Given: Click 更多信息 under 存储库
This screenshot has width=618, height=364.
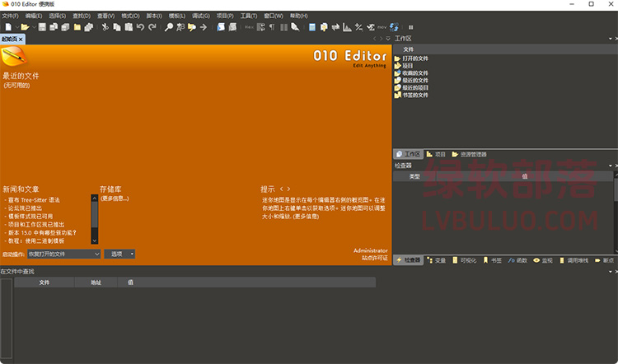Looking at the screenshot, I should click(x=115, y=198).
